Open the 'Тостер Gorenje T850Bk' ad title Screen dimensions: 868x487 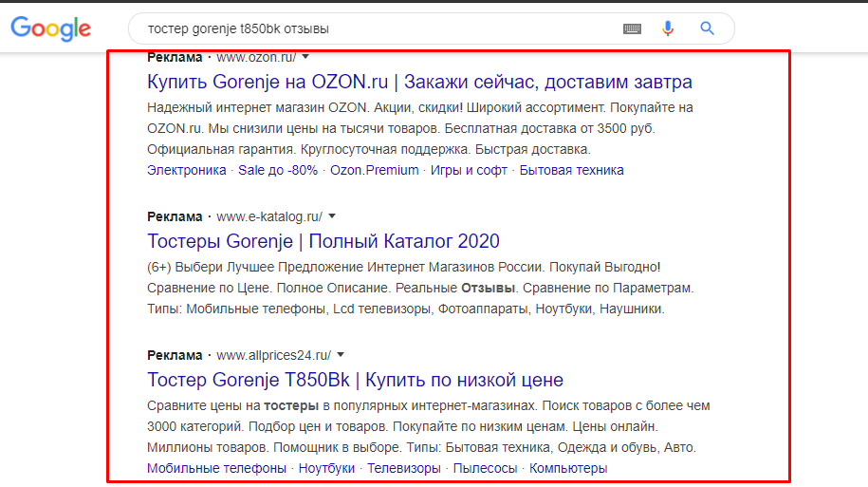[356, 380]
